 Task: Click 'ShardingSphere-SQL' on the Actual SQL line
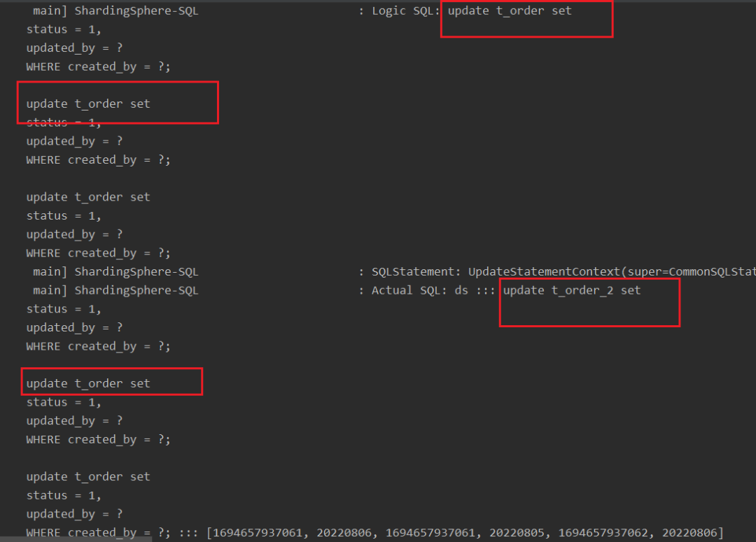pyautogui.click(x=136, y=290)
